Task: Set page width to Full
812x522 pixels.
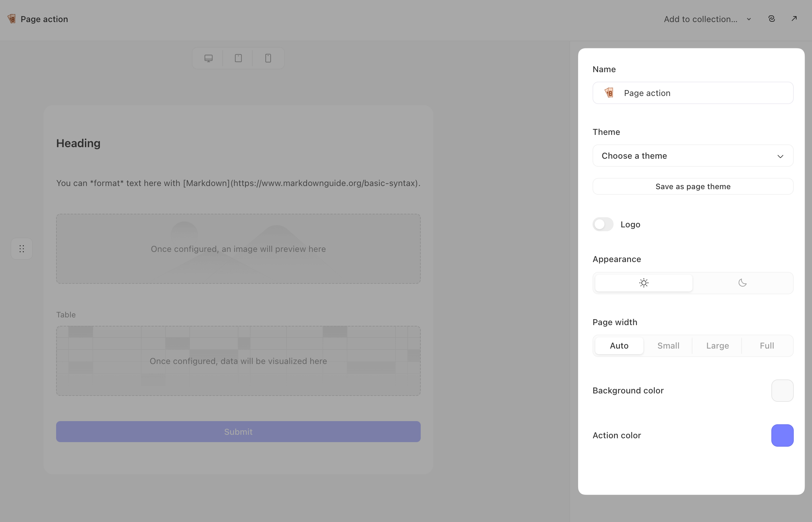Action: [x=767, y=346]
